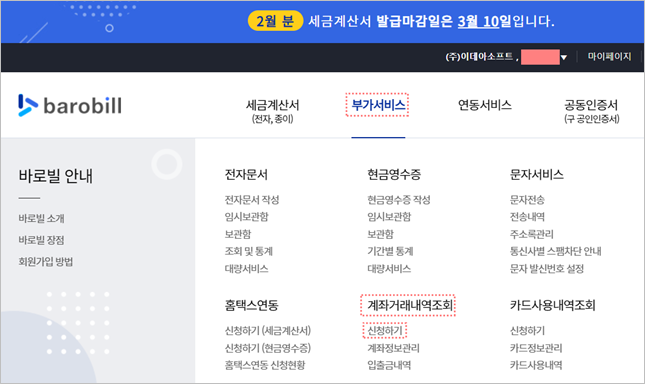Open 주소록관리
The image size is (645, 384).
(532, 234)
